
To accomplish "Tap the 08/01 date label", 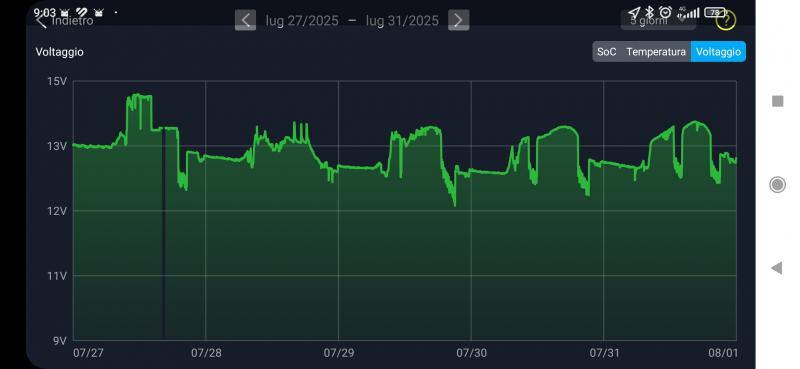I will click(723, 353).
